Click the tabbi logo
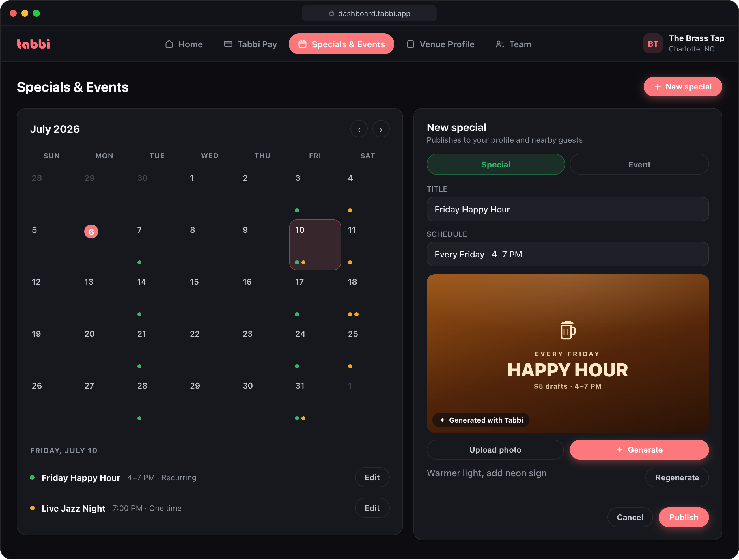Viewport: 739px width, 560px height. pyautogui.click(x=33, y=44)
